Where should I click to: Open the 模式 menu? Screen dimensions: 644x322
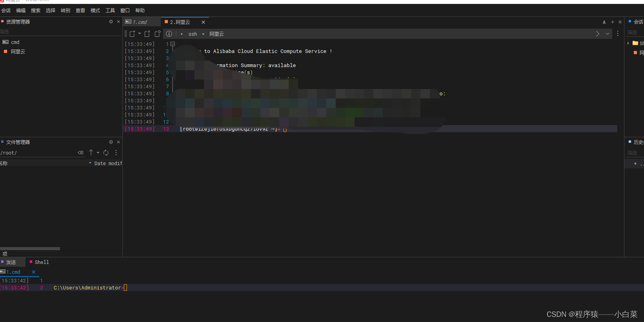[x=95, y=11]
